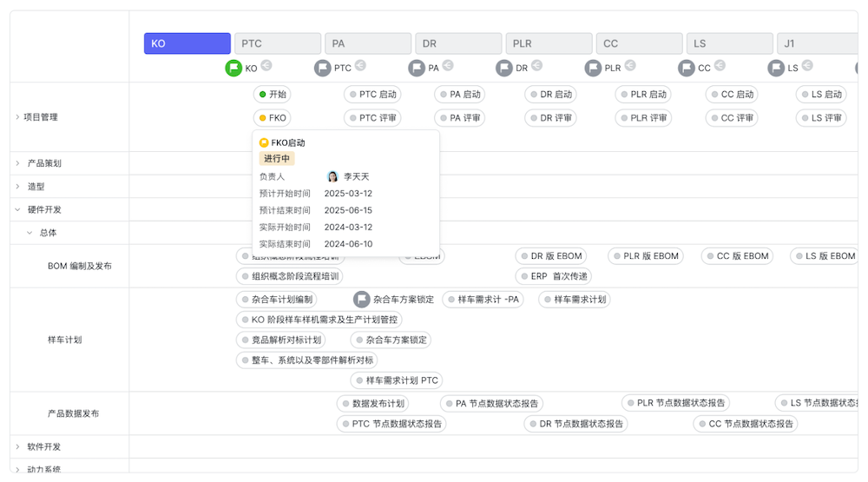Expand the 软件开发 row

16,446
